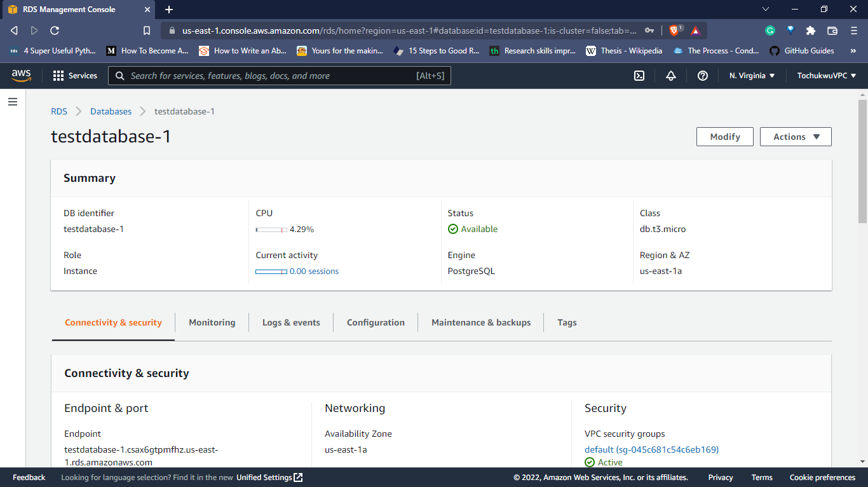Open the AWS home logo

point(21,76)
